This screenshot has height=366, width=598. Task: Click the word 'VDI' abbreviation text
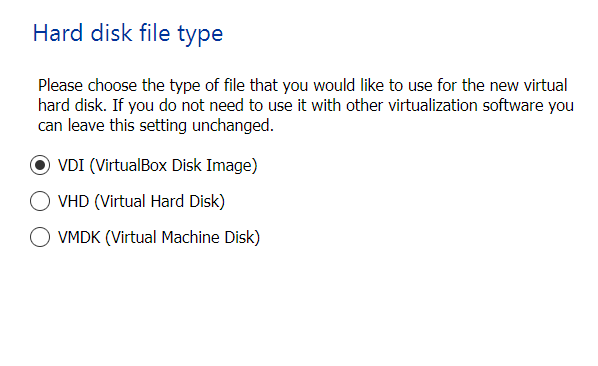pos(71,165)
